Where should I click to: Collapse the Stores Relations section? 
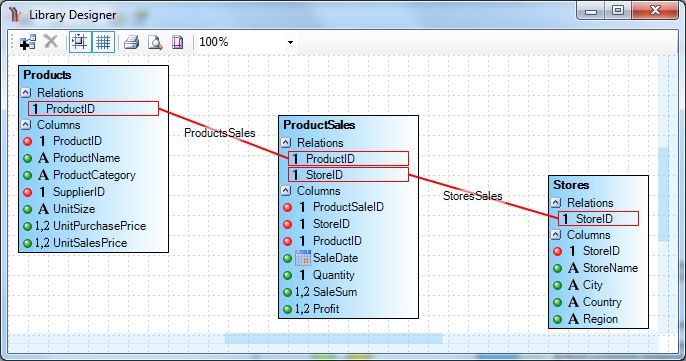[556, 203]
